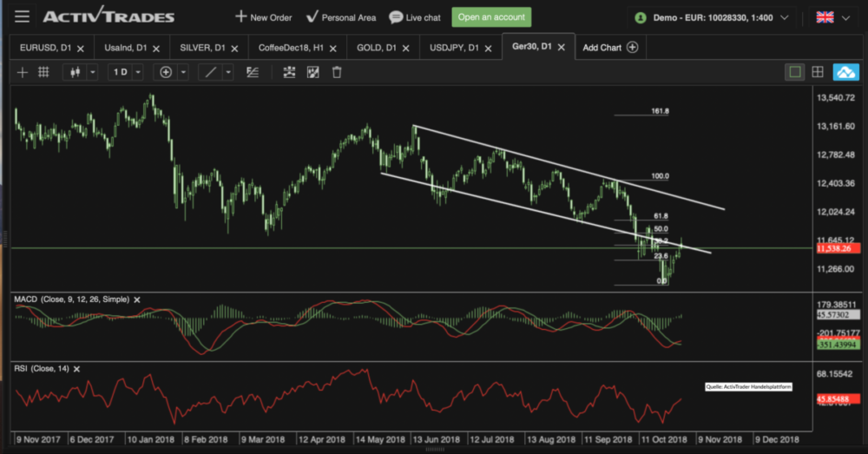Click the 9 Nov 2018 date label
Screen dimensions: 868x454
720,439
